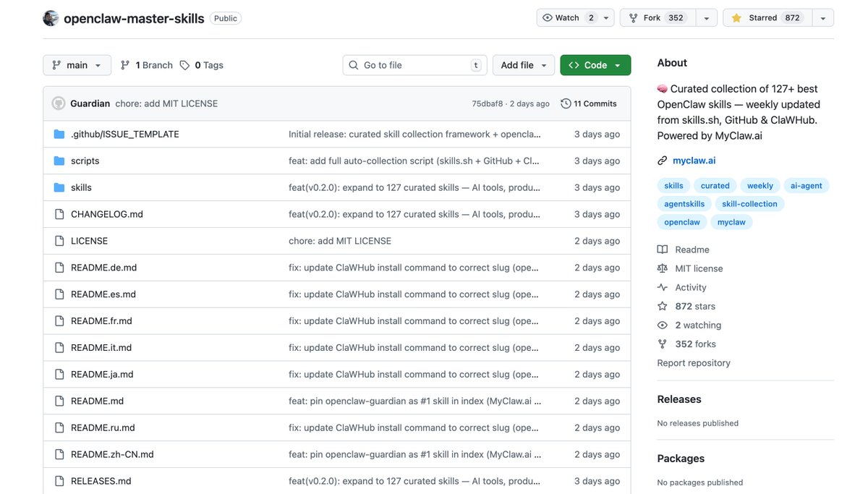This screenshot has width=868, height=494.
Task: Open commit message 'feat: add full auto-collection script'
Action: pyautogui.click(x=414, y=161)
